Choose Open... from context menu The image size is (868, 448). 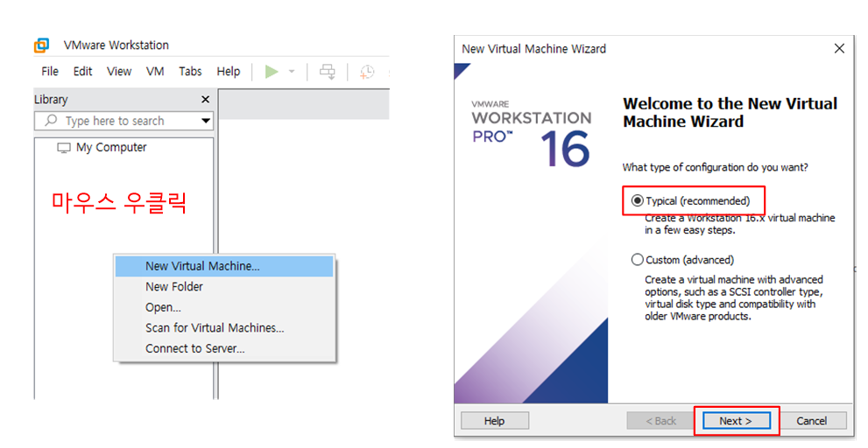coord(224,307)
